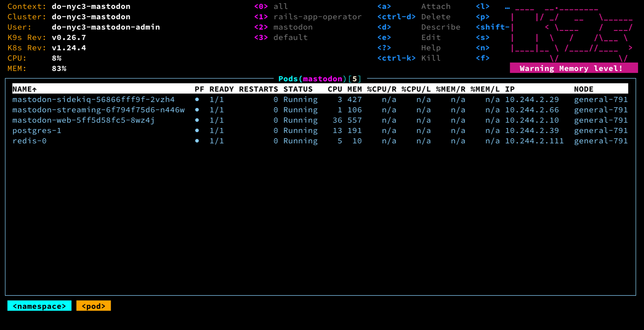Click the namespace breadcrumb
644x330 pixels.
pos(39,306)
